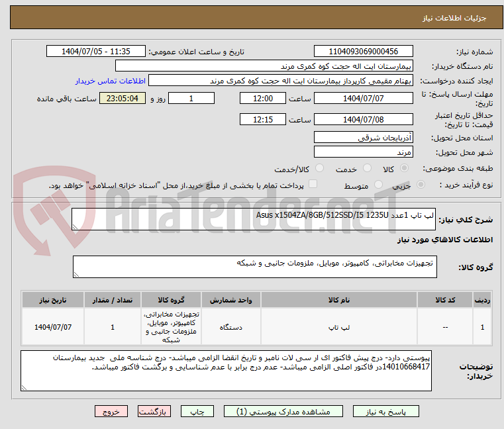Click the resize grip of buyer notes box
The height and width of the screenshot is (429, 504).
pyautogui.click(x=24, y=387)
